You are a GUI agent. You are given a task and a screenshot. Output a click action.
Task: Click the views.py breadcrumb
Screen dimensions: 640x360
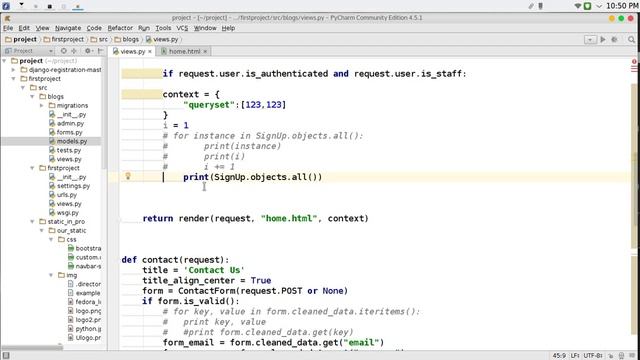[x=162, y=40]
